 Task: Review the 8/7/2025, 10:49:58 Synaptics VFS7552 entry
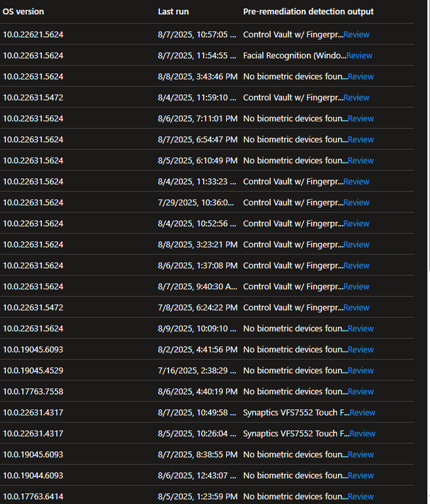tap(362, 413)
